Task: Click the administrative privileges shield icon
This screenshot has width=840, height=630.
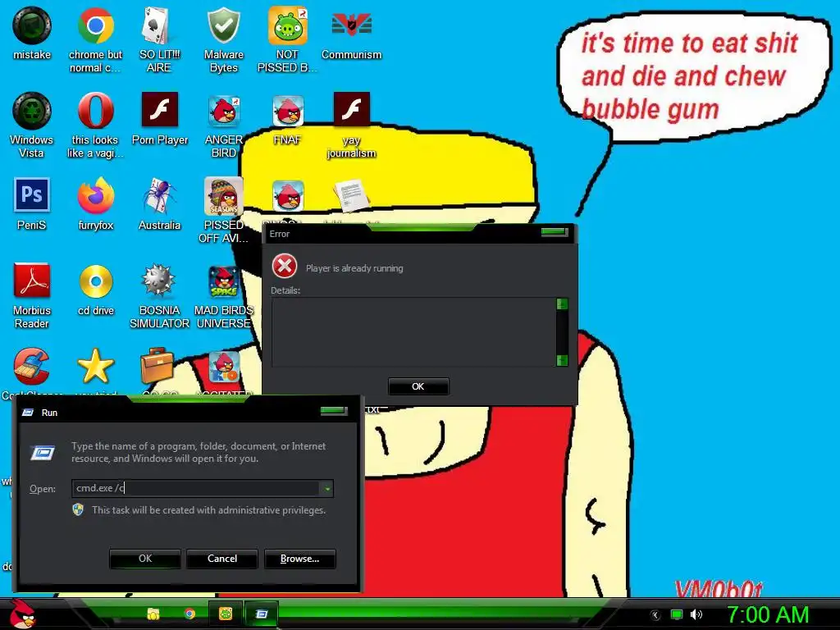Action: [78, 509]
